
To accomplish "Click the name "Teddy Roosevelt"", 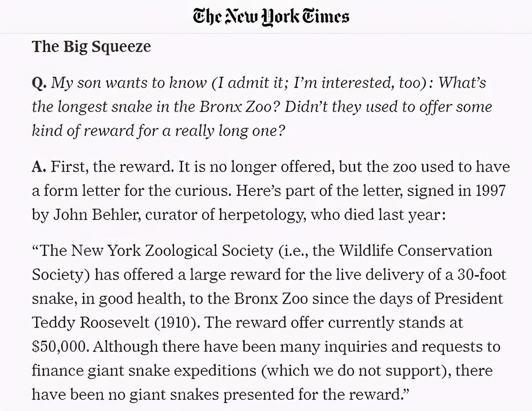I will pos(91,322).
